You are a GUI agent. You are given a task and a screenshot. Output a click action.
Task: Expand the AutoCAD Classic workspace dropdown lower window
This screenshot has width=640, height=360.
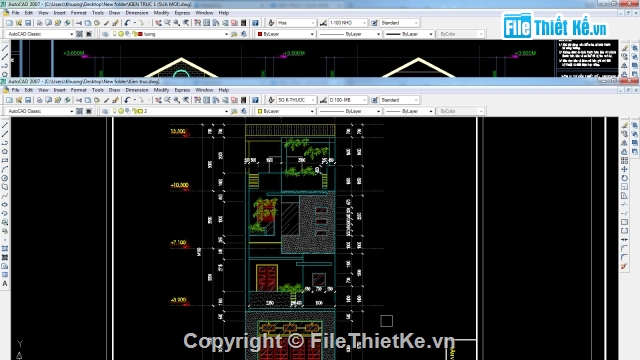(72, 111)
